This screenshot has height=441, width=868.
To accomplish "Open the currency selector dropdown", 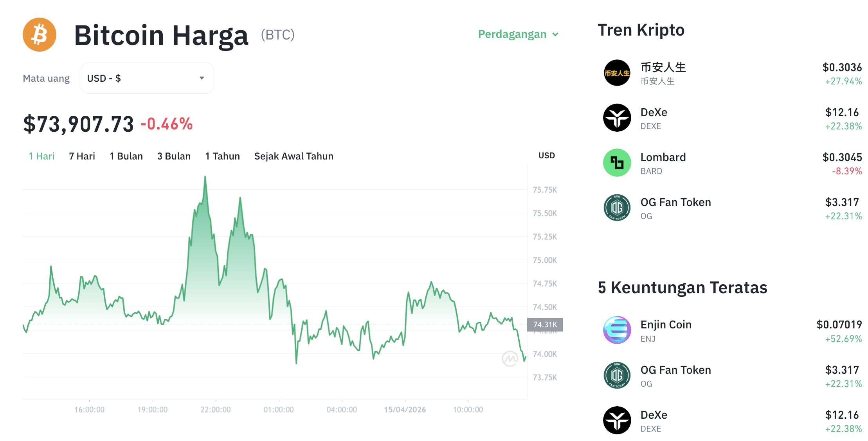I will [x=147, y=78].
